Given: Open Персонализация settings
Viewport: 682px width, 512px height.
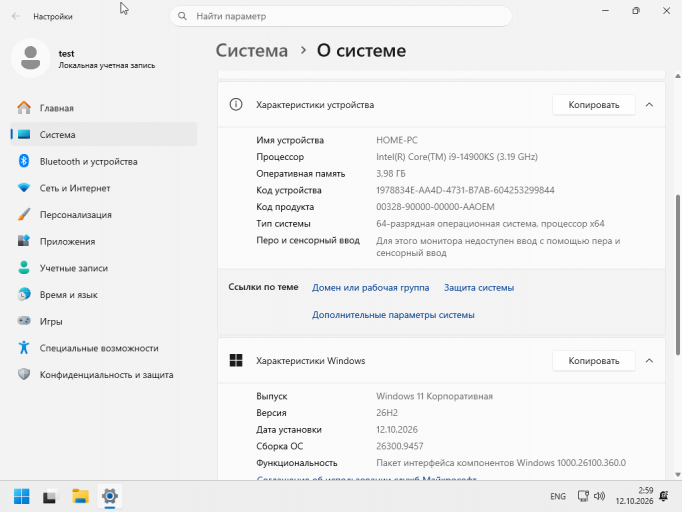Looking at the screenshot, I should tap(104, 214).
